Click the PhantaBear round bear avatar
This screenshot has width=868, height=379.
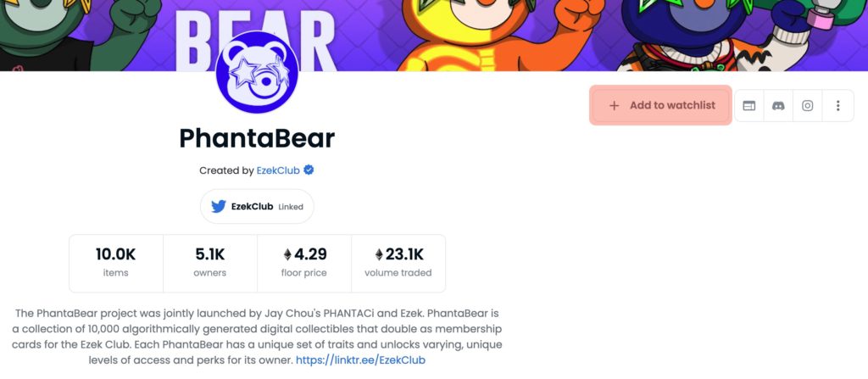pyautogui.click(x=257, y=73)
